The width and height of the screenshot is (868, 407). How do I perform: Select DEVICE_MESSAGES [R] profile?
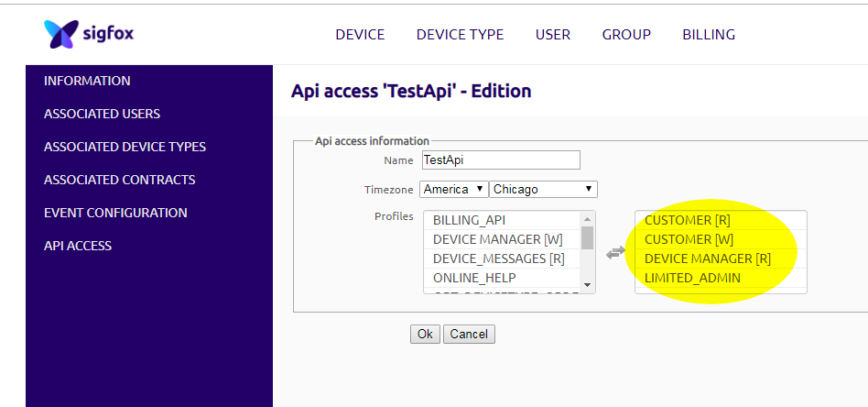502,258
